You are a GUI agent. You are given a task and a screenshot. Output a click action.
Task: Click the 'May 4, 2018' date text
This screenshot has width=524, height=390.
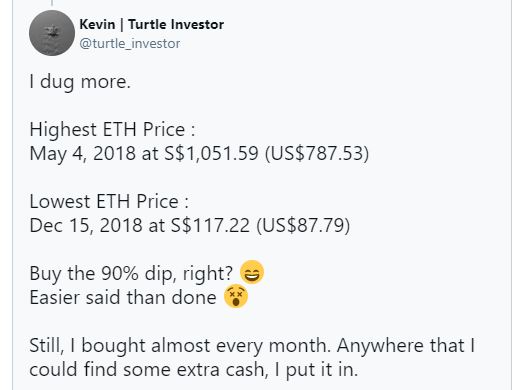pos(83,153)
